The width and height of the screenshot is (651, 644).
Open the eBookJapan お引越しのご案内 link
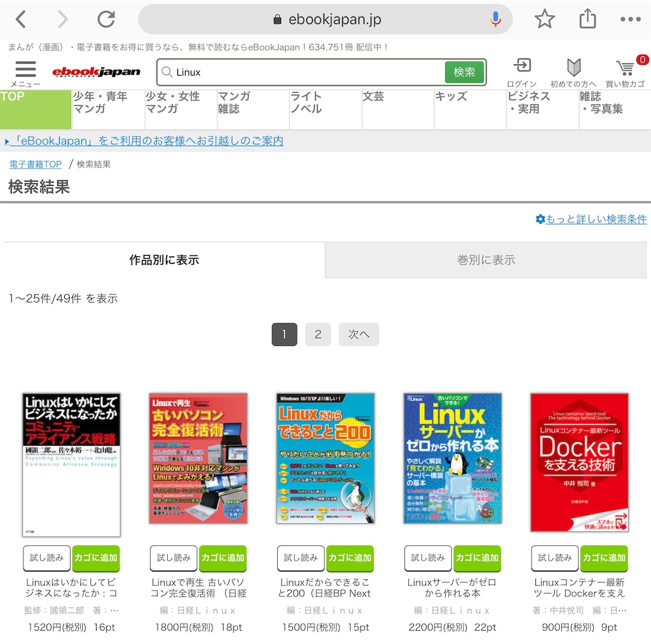pos(144,140)
